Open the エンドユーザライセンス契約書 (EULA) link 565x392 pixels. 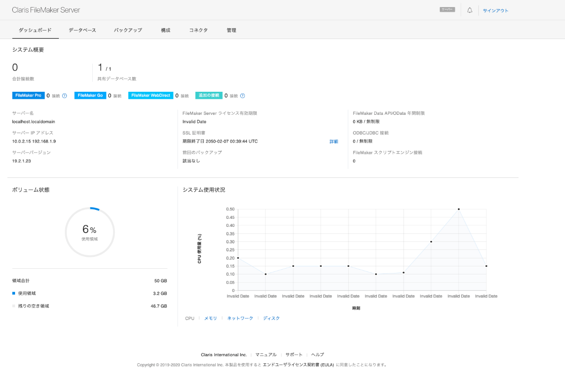[298, 365]
